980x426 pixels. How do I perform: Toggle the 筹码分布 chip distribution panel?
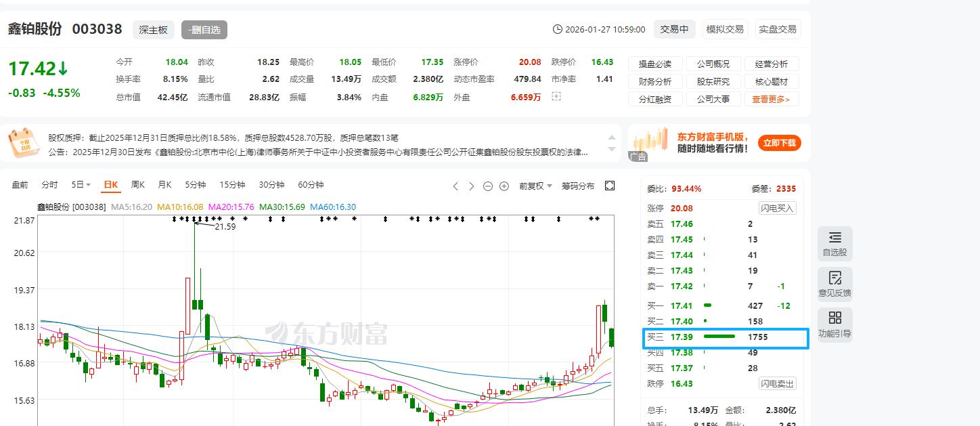pos(578,186)
